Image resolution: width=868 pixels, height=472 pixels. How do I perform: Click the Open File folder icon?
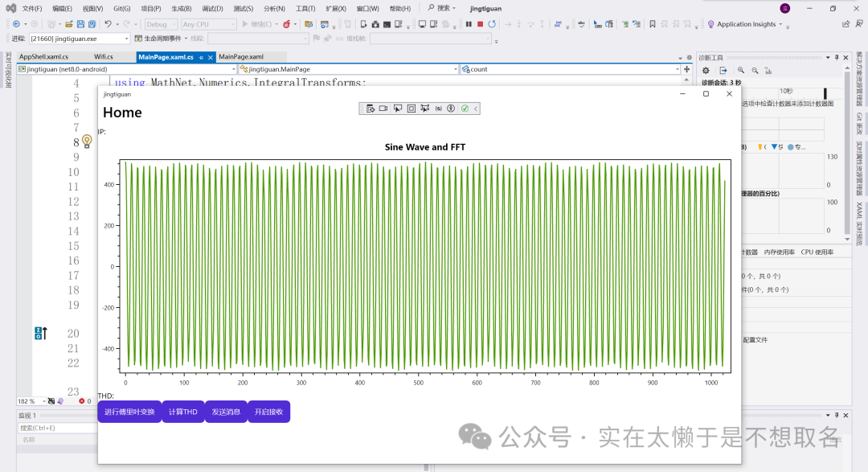click(68, 24)
